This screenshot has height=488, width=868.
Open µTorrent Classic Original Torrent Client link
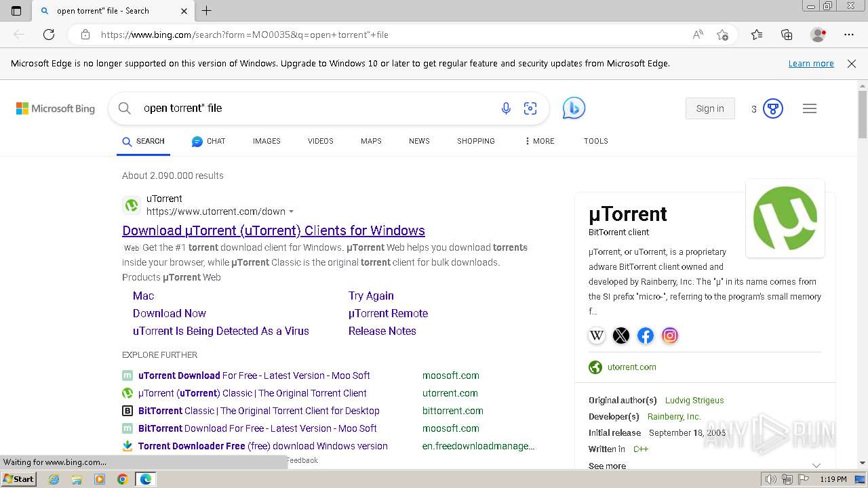[252, 393]
